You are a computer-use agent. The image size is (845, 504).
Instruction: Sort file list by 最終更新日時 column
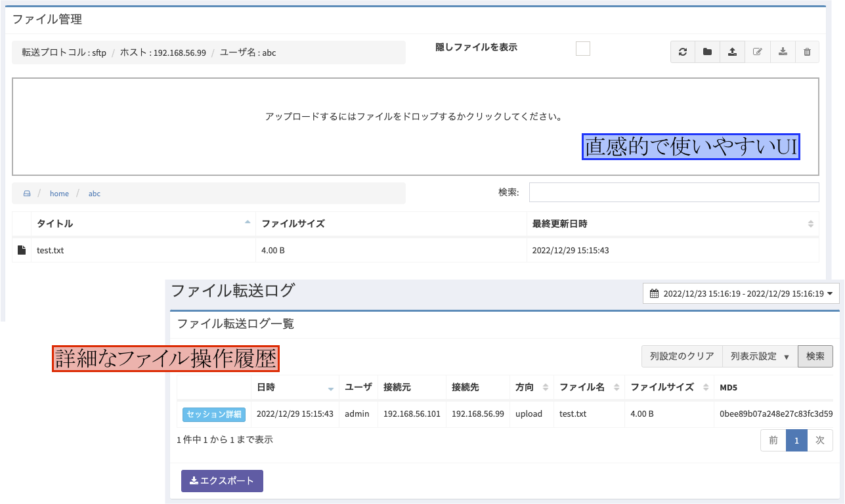pos(673,224)
